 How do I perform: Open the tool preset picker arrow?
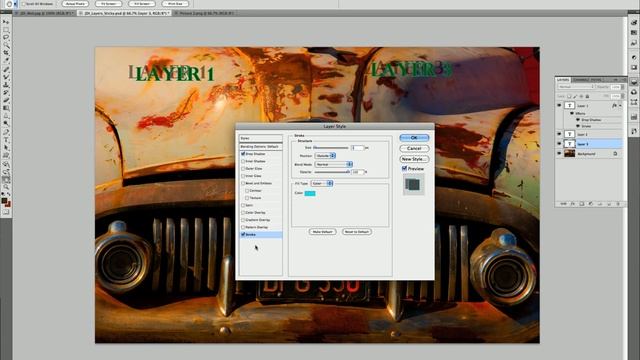click(16, 4)
